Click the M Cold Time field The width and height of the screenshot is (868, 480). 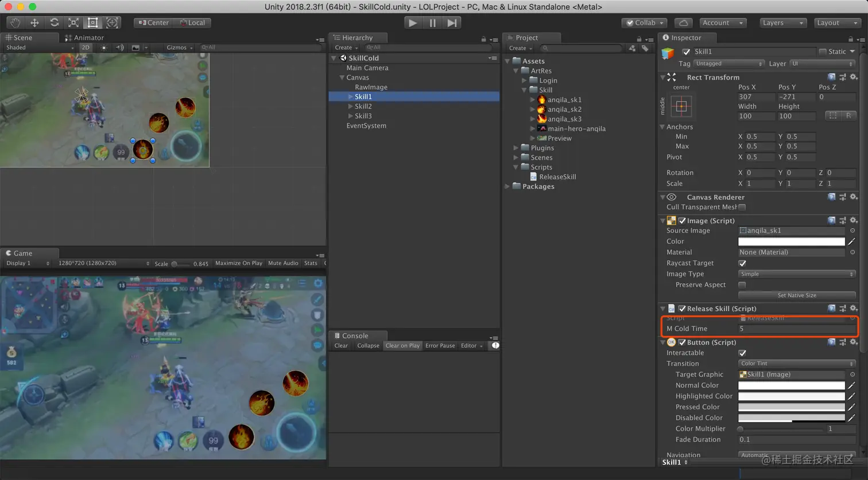click(796, 329)
